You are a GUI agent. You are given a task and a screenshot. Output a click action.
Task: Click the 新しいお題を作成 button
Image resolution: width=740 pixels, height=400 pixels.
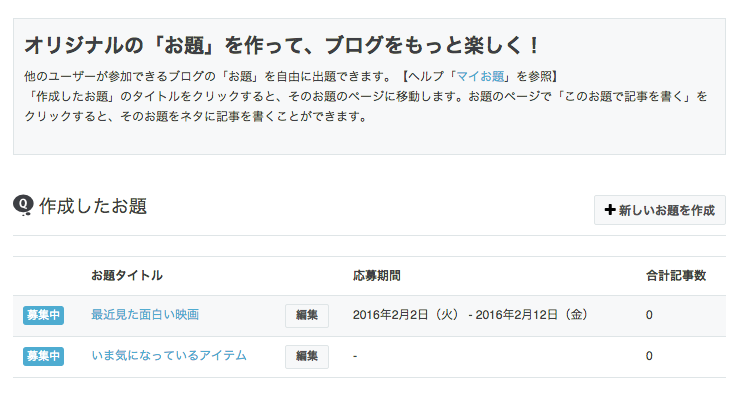(659, 210)
